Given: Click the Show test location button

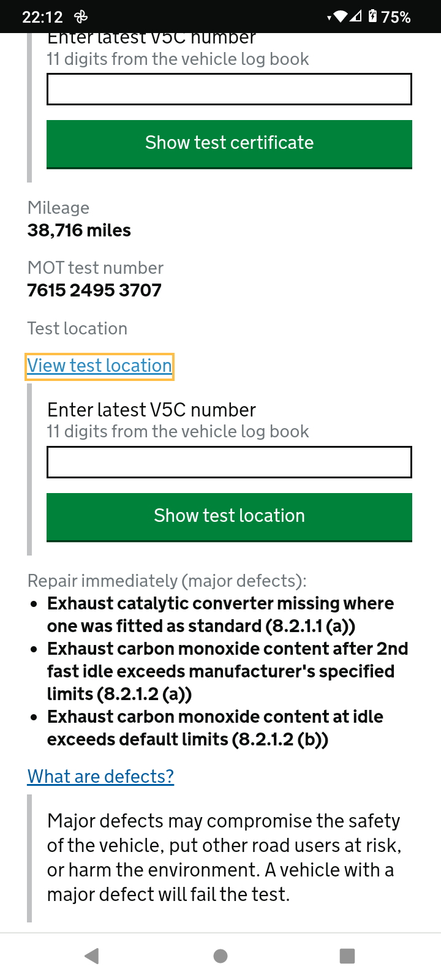Looking at the screenshot, I should coord(229,516).
